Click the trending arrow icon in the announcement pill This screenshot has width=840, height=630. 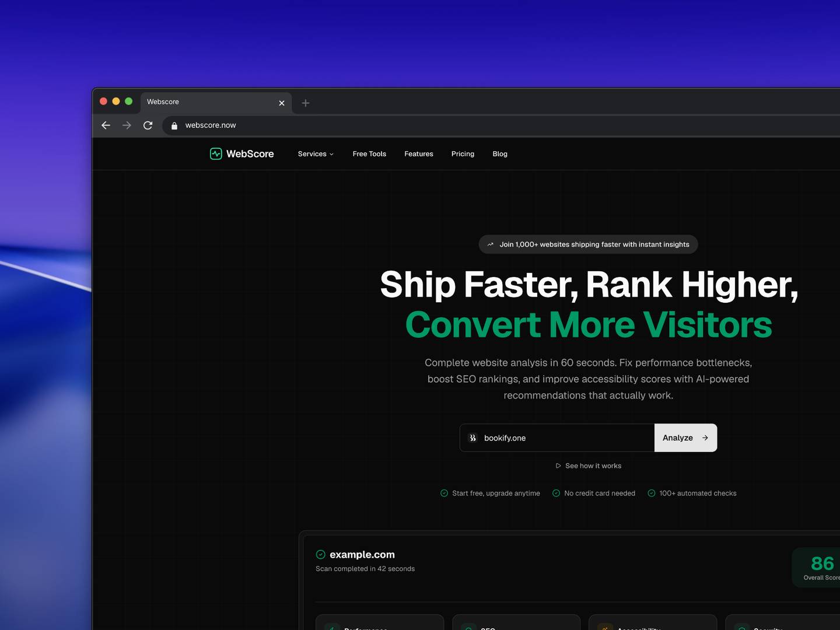(491, 244)
